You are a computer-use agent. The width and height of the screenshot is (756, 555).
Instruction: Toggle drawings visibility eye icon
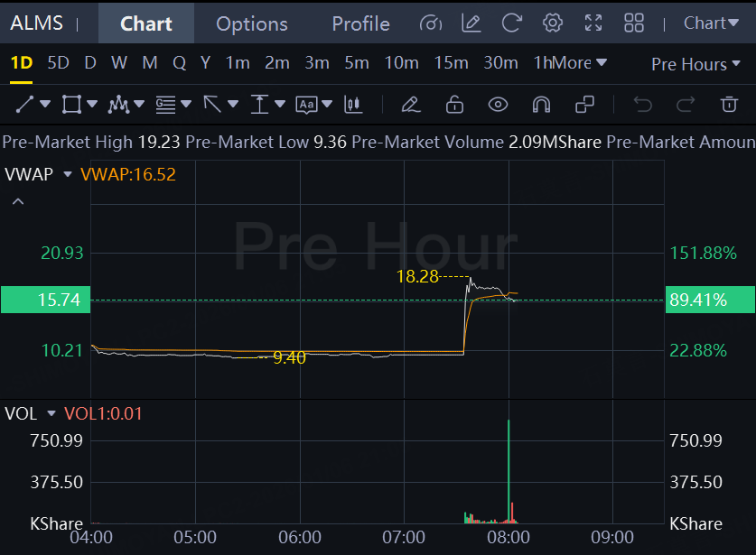(498, 105)
